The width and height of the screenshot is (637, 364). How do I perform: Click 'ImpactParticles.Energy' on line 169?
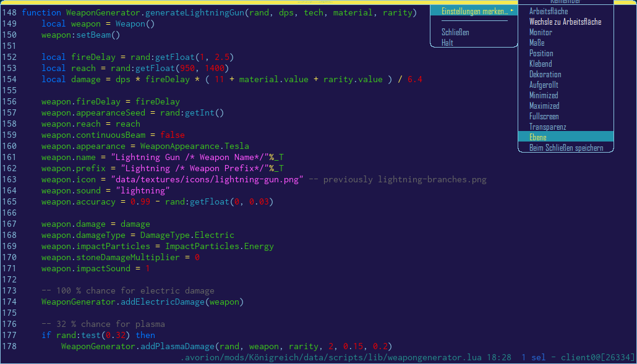coord(220,247)
